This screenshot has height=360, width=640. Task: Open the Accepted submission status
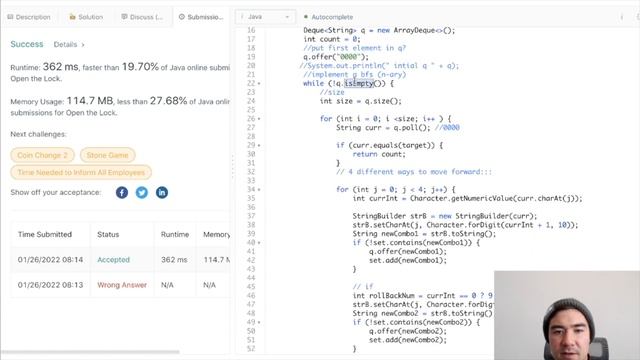point(113,260)
